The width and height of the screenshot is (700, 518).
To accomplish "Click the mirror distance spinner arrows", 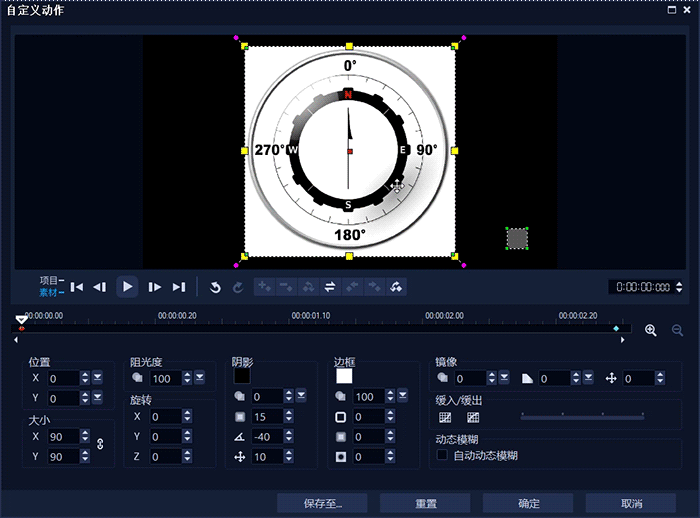I will (660, 378).
